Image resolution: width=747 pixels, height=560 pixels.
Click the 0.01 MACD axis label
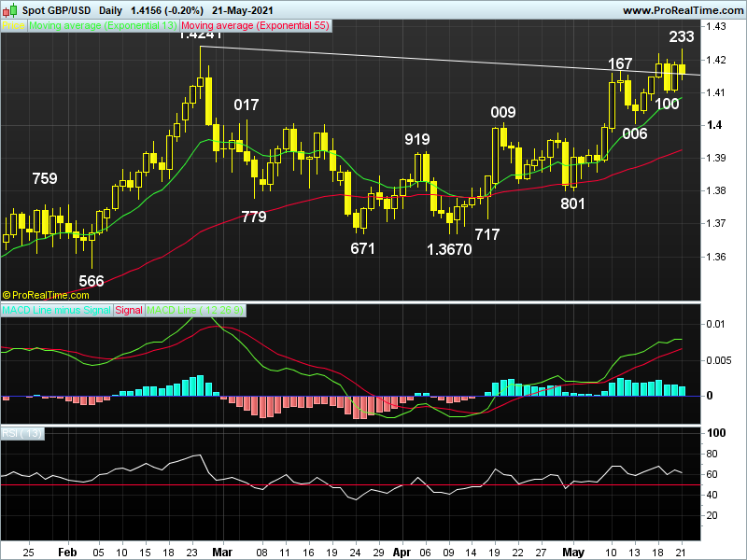715,324
